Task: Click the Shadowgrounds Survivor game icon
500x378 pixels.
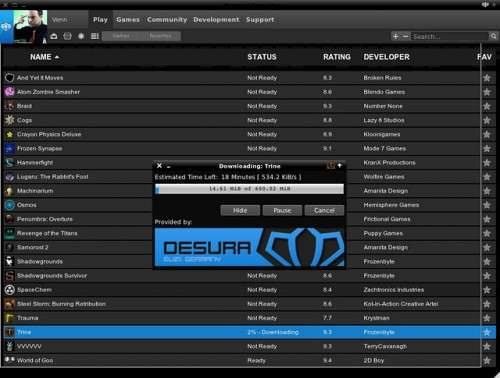Action: pos(10,276)
